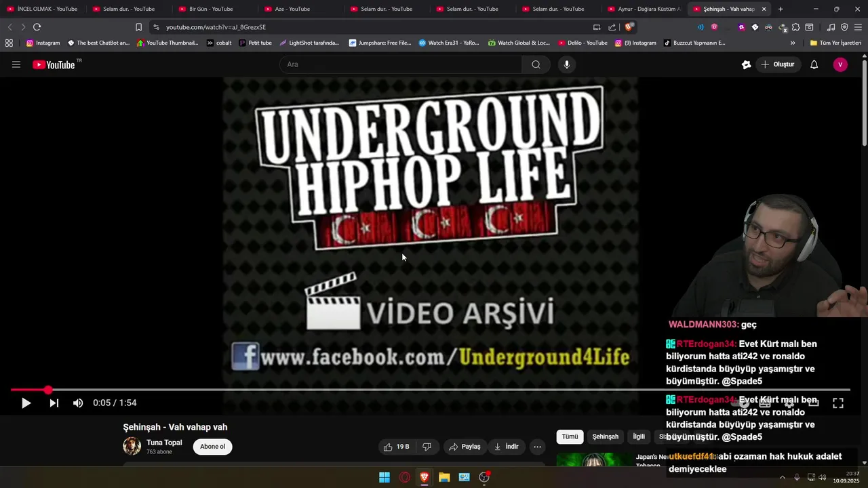Dislike the video

[x=427, y=447]
